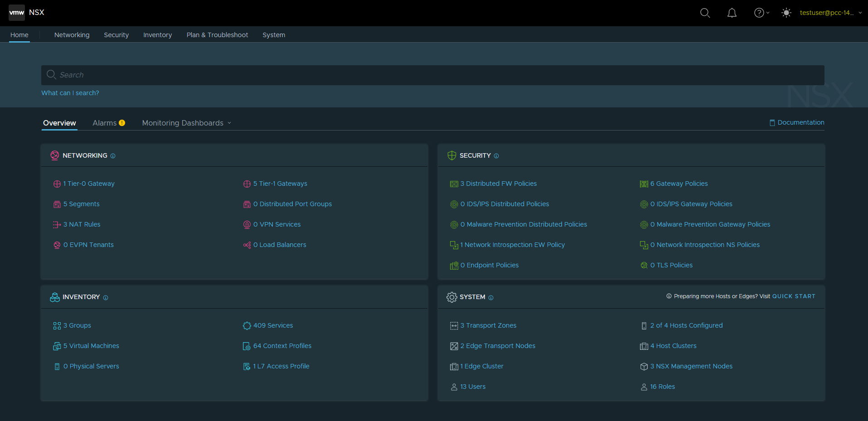Open 5 Segments link
The height and width of the screenshot is (421, 868).
[x=82, y=204]
